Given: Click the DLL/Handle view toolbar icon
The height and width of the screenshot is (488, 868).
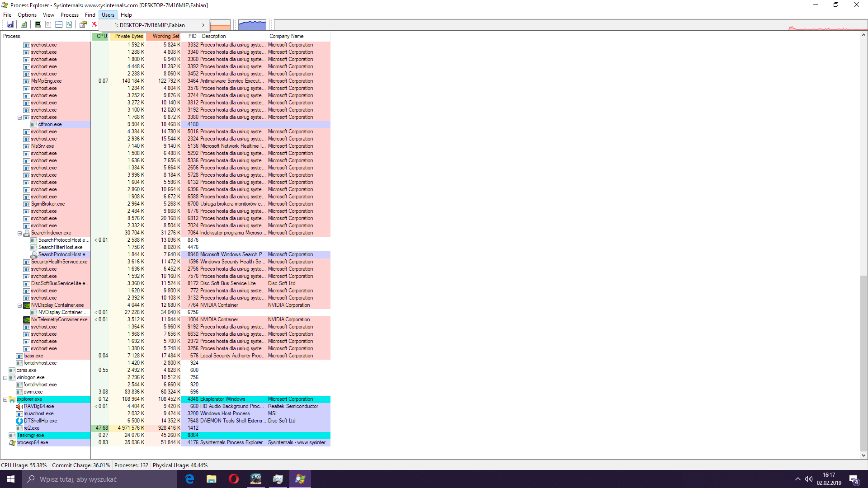Looking at the screenshot, I should (x=69, y=24).
